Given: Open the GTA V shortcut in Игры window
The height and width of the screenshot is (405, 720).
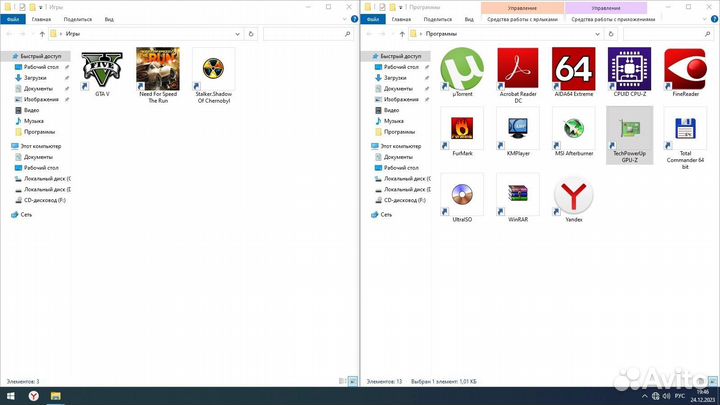Looking at the screenshot, I should coord(102,73).
